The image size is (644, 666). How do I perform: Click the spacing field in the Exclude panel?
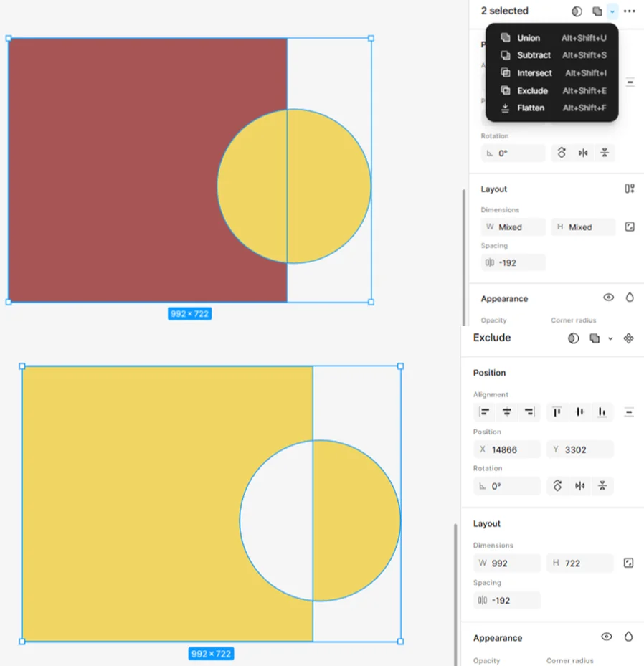[507, 600]
